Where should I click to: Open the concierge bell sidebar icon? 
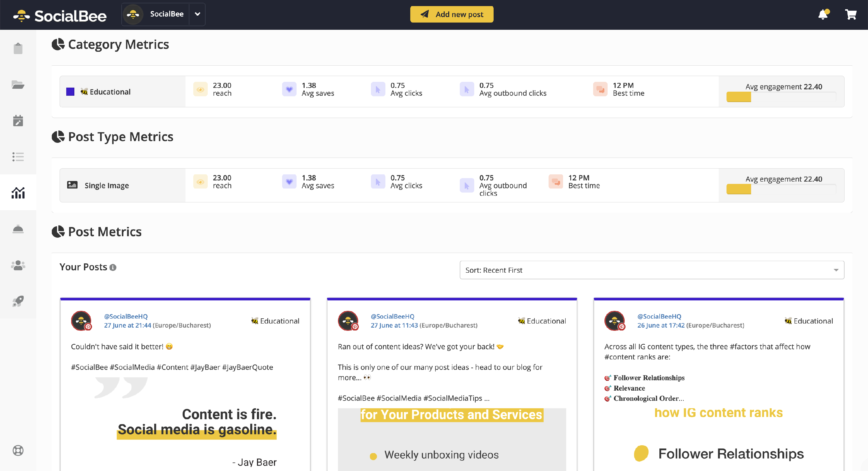[x=18, y=229]
